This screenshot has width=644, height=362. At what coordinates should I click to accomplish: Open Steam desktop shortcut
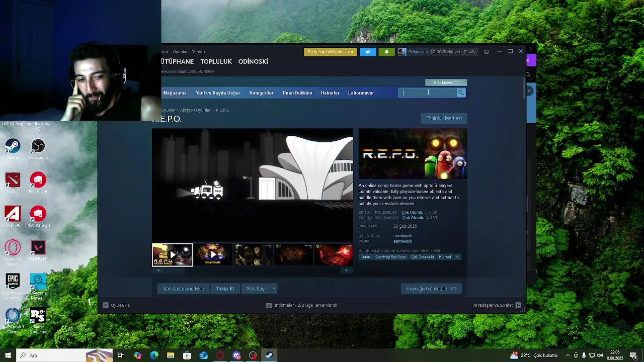(x=13, y=149)
